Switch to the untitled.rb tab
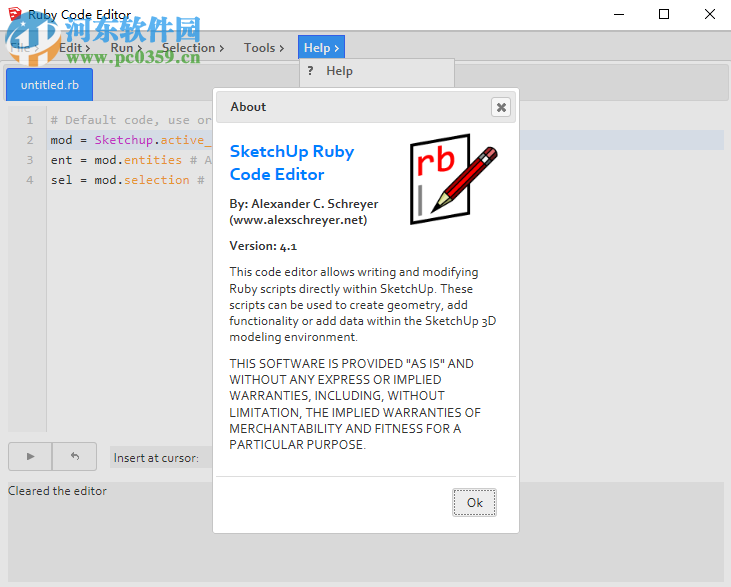The image size is (731, 587). pyautogui.click(x=49, y=85)
